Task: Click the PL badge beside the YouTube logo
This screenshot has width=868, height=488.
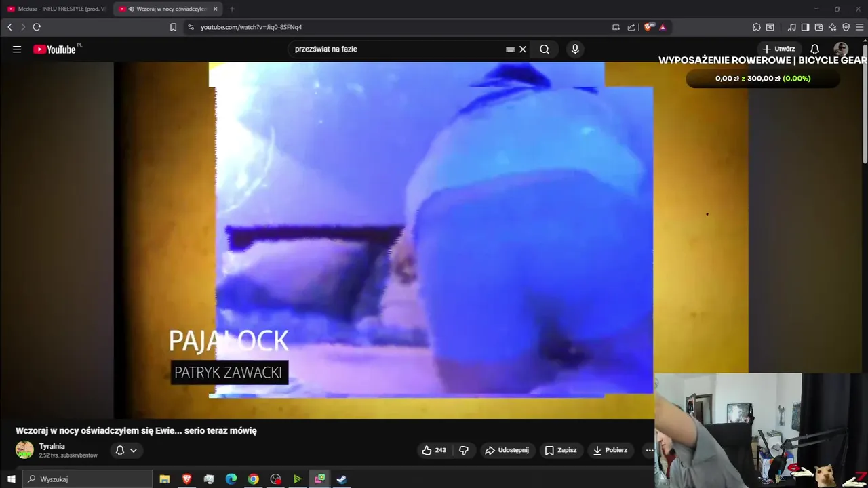Action: point(79,45)
